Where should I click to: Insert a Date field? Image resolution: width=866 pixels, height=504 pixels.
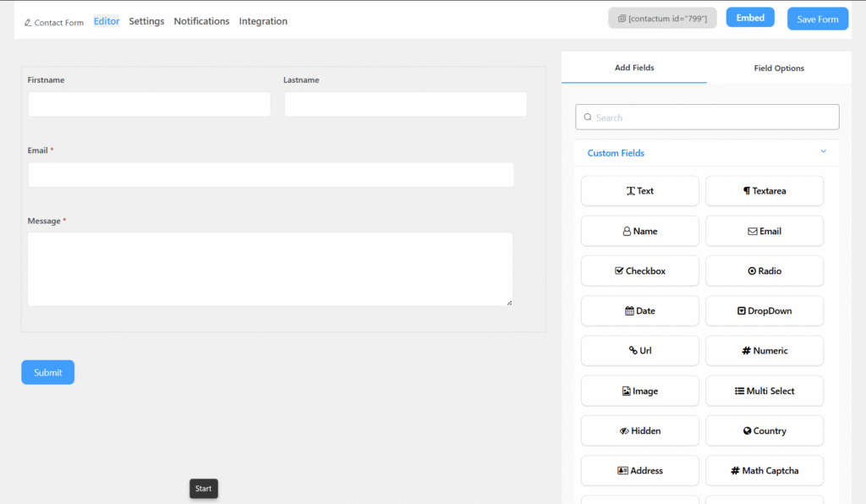click(x=639, y=311)
